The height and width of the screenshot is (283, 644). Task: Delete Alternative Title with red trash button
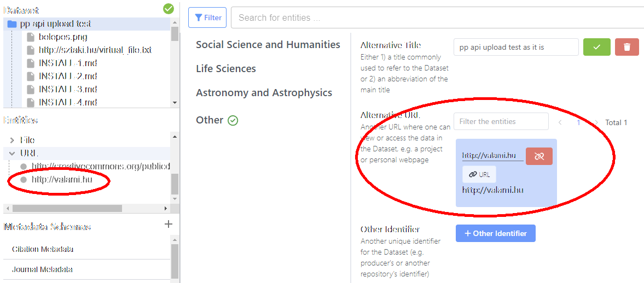coord(626,47)
